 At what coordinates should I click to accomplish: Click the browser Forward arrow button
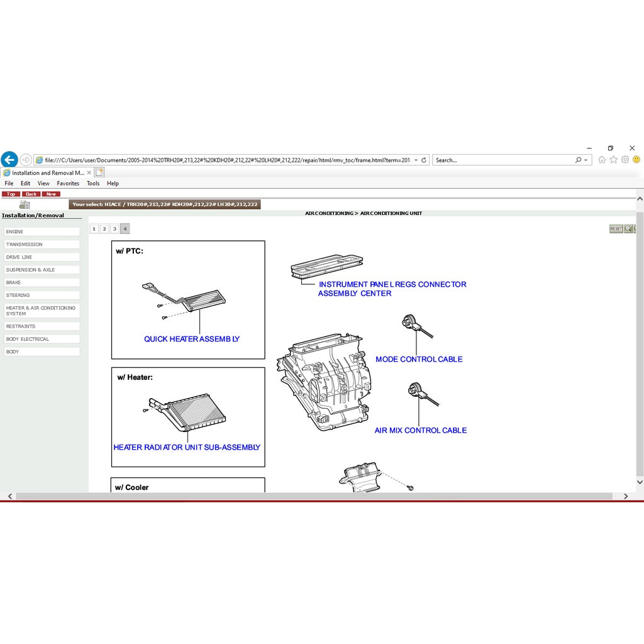(x=26, y=160)
